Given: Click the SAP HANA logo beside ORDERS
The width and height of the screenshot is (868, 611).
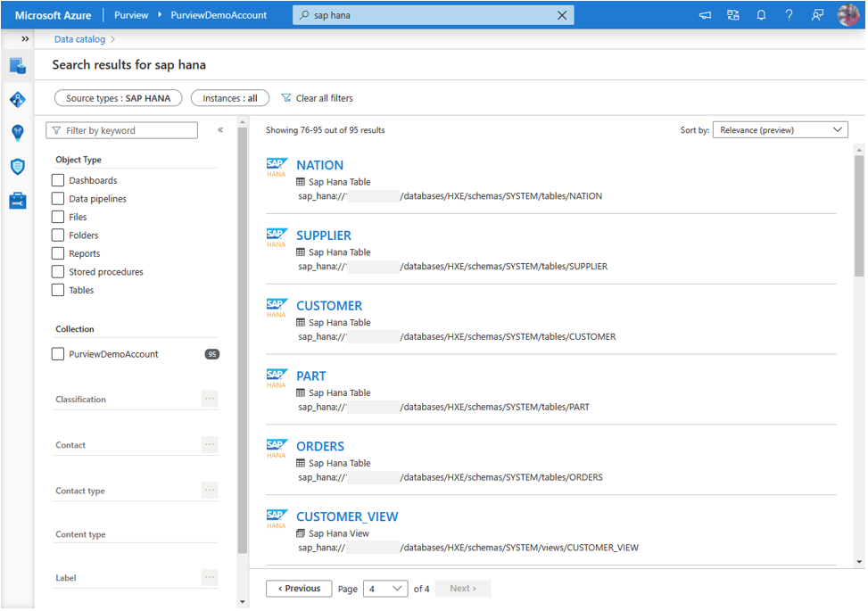Looking at the screenshot, I should (277, 449).
